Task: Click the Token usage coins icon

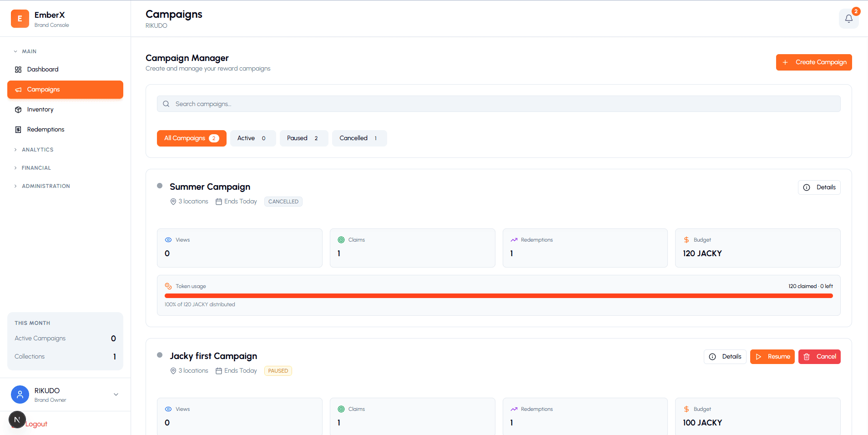Action: (168, 286)
